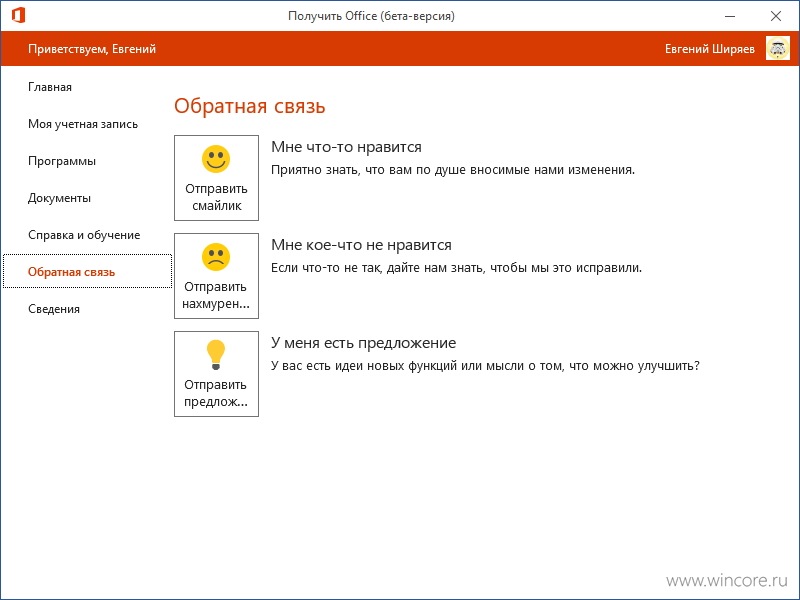Close the Получить Office window

[776, 16]
